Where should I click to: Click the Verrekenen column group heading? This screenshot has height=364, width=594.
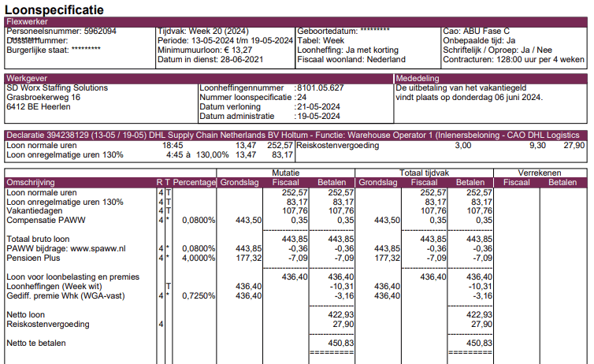point(539,172)
